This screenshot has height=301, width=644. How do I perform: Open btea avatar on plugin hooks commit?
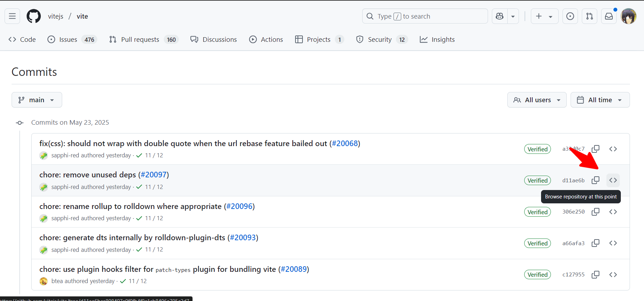44,281
